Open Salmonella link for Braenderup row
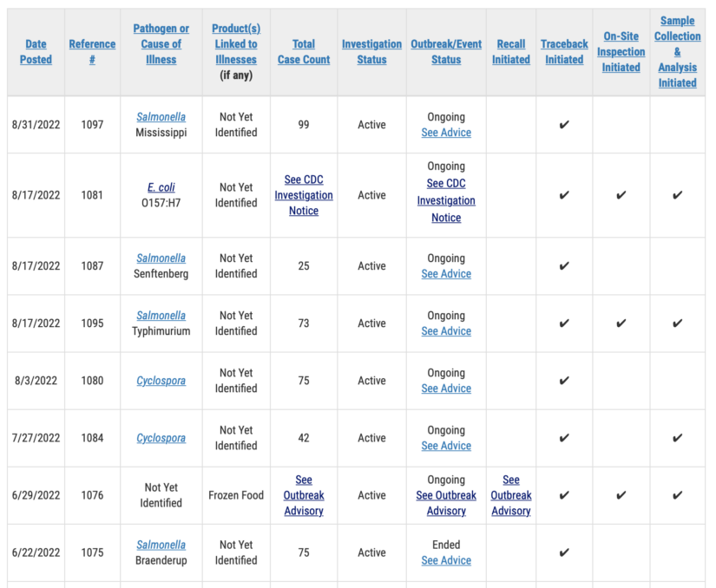Image resolution: width=716 pixels, height=588 pixels. [x=161, y=545]
